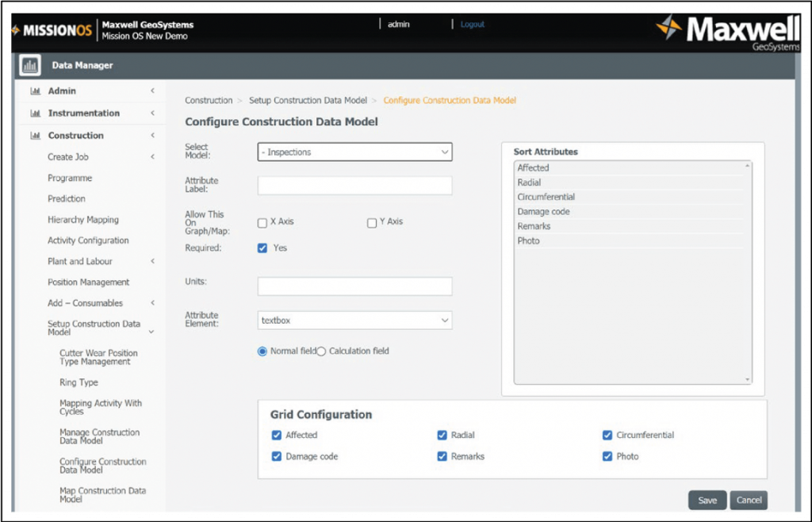Click the Logout link
Viewport: 812px width, 522px height.
point(472,25)
